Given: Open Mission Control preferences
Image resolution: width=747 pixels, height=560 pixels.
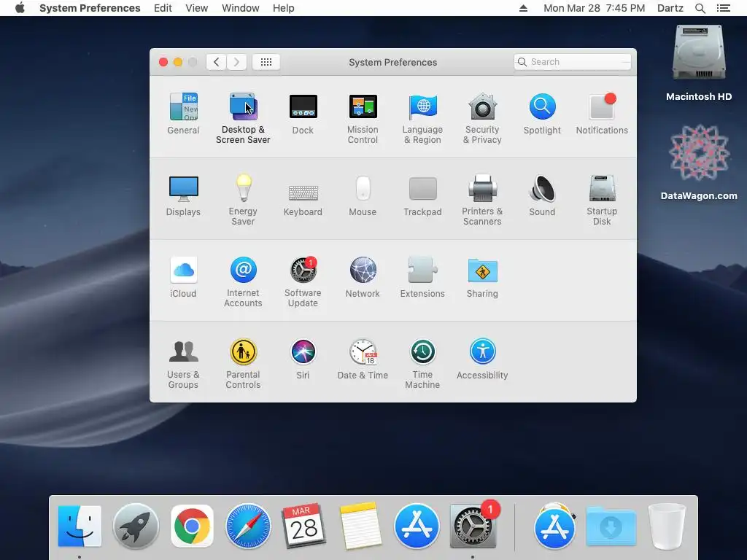Looking at the screenshot, I should (363, 118).
